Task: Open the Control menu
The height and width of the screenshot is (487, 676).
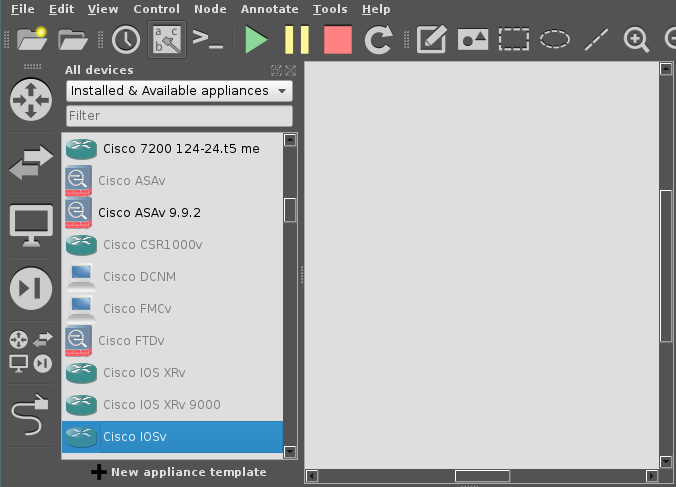Action: pos(156,9)
